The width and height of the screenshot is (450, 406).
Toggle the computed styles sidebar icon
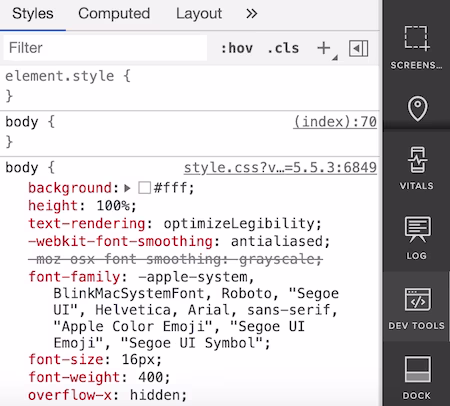click(x=359, y=49)
